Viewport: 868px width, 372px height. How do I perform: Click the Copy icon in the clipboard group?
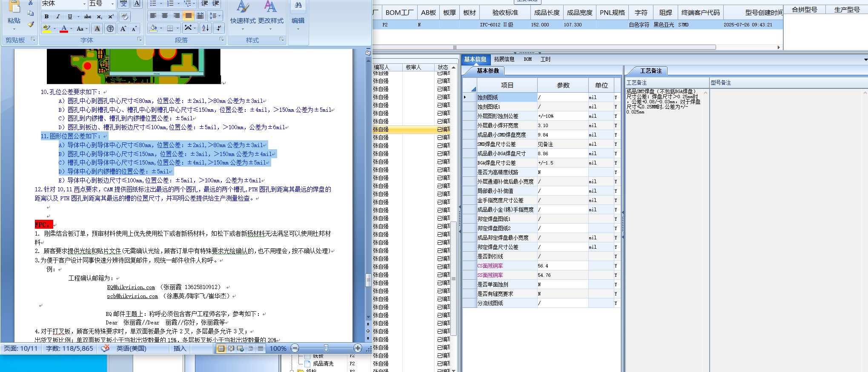coord(31,13)
